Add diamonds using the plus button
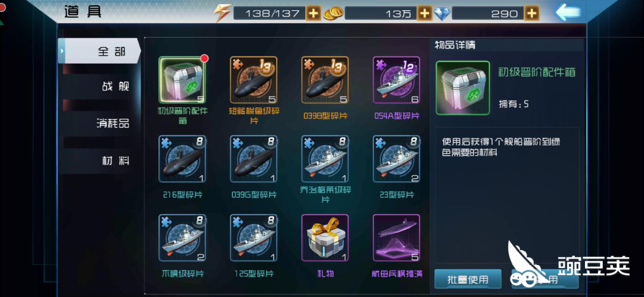 [x=532, y=13]
